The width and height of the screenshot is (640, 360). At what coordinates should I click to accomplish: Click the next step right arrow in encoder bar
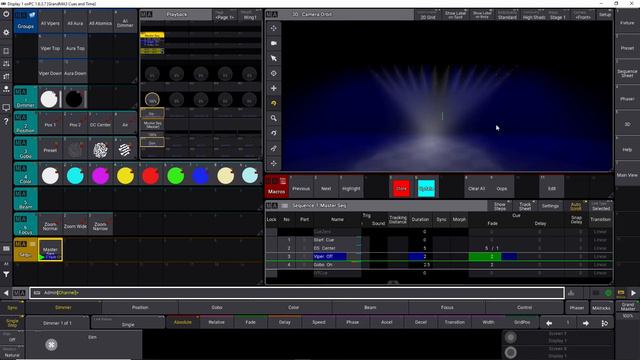[x=586, y=323]
